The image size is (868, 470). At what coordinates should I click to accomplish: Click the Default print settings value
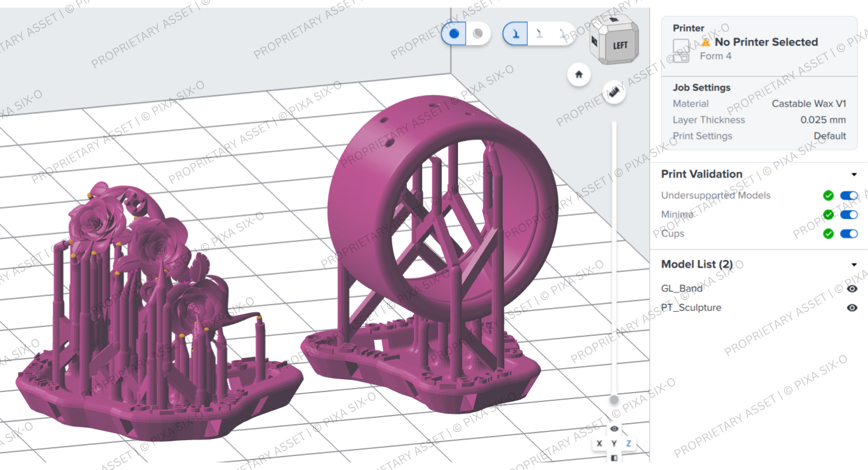[829, 136]
